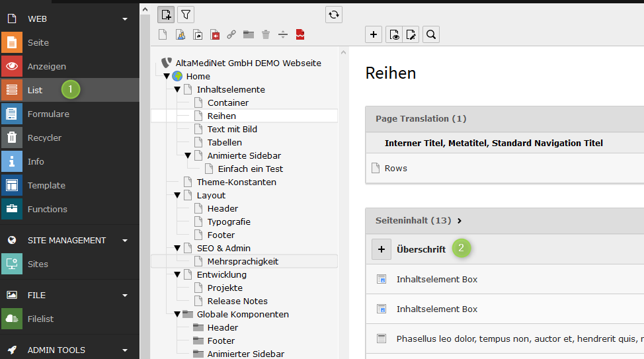This screenshot has width=644, height=359.
Task: Refresh the page tree
Action: coord(334,14)
